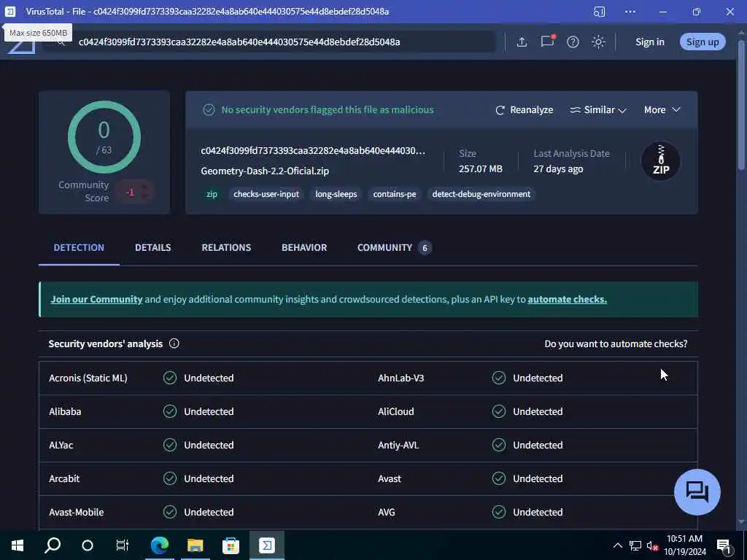Click the truncated file hash text
The width and height of the screenshot is (747, 560).
(313, 151)
